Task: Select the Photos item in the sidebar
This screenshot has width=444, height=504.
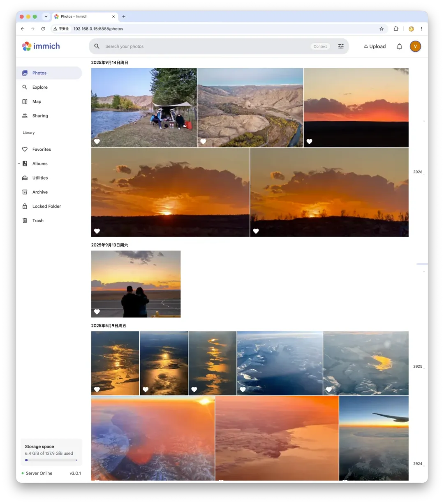Action: tap(49, 73)
